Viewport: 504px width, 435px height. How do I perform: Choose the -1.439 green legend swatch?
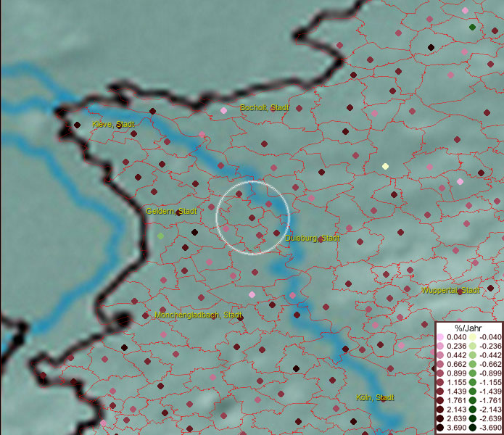tap(473, 391)
